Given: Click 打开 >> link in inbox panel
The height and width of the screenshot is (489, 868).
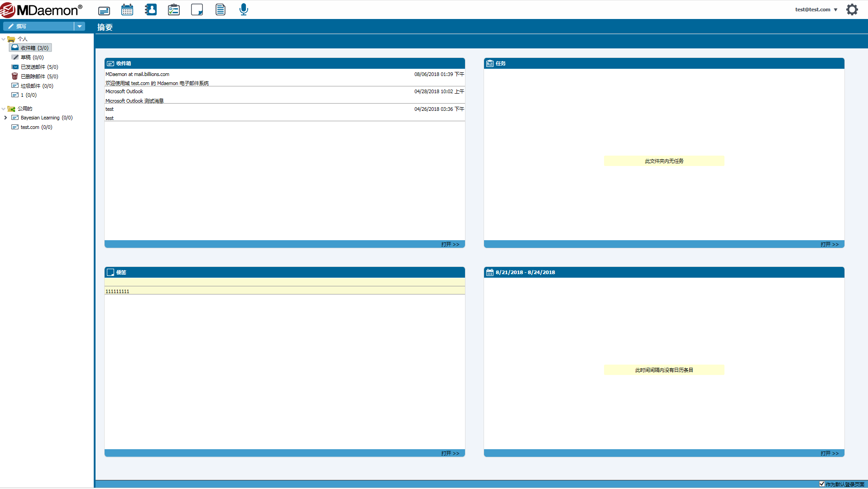Looking at the screenshot, I should 450,244.
